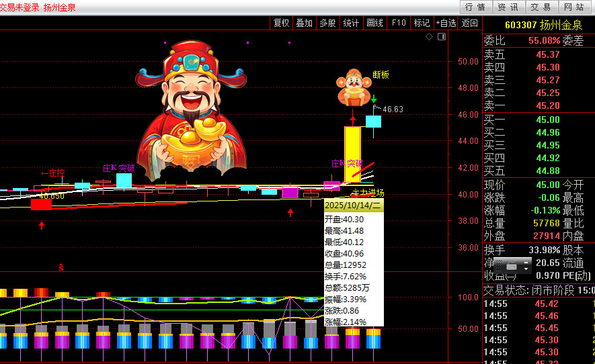Open the 行情 tab
This screenshot has height=364, width=595.
[475, 7]
